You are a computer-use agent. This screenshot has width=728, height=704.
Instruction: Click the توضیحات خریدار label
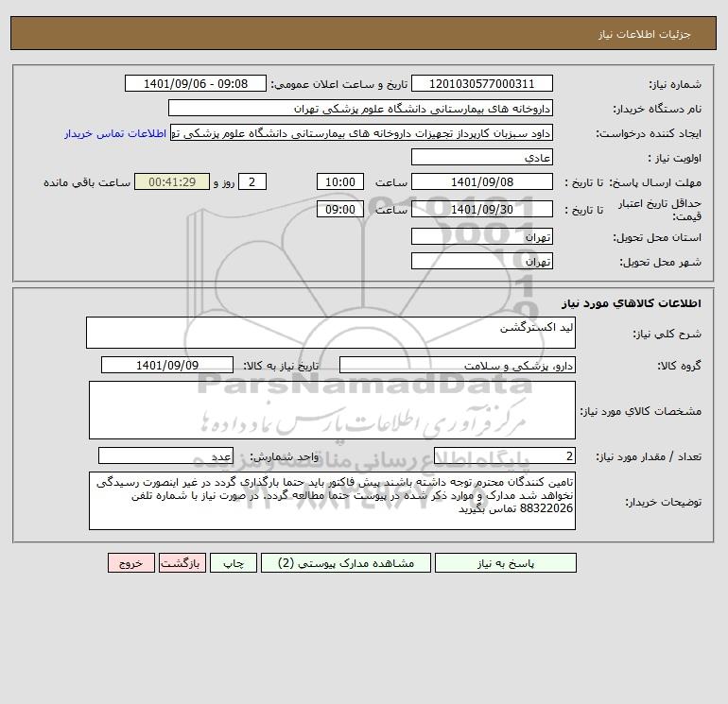pyautogui.click(x=663, y=502)
